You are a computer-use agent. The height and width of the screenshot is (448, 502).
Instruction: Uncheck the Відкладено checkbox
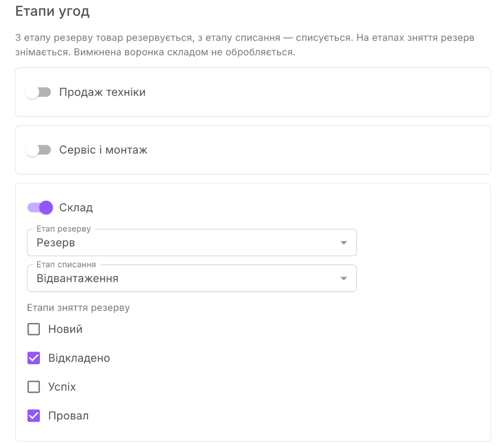[x=34, y=358]
